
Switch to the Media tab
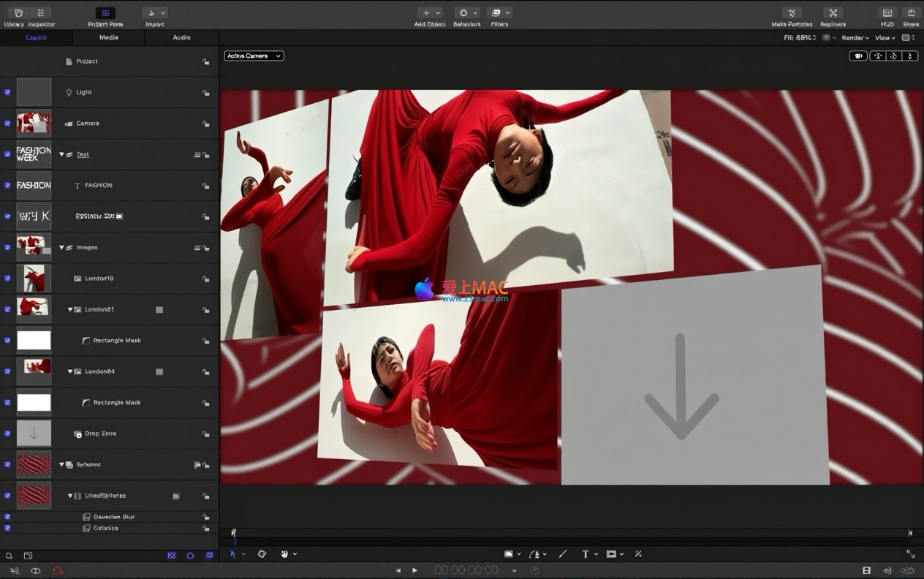(x=109, y=37)
